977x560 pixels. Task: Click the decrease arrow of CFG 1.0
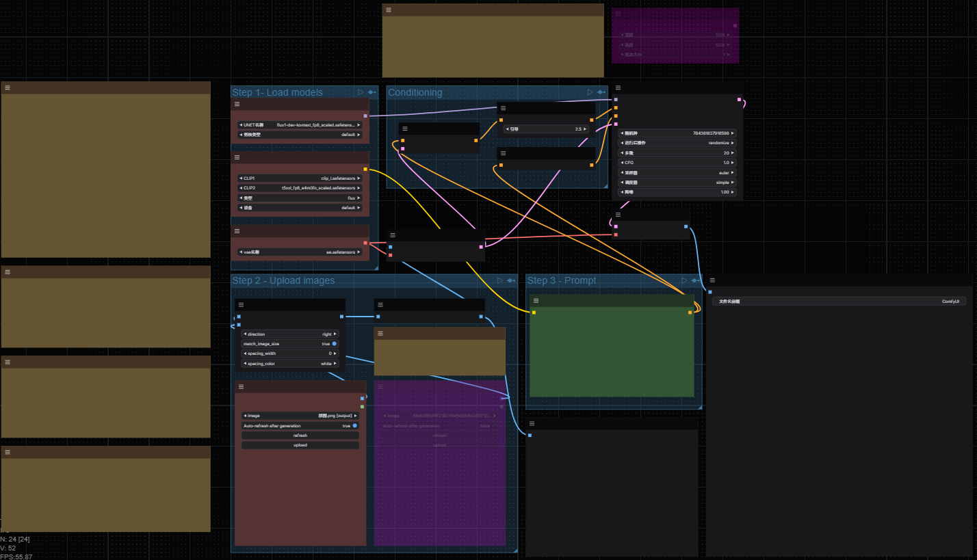pyautogui.click(x=622, y=163)
